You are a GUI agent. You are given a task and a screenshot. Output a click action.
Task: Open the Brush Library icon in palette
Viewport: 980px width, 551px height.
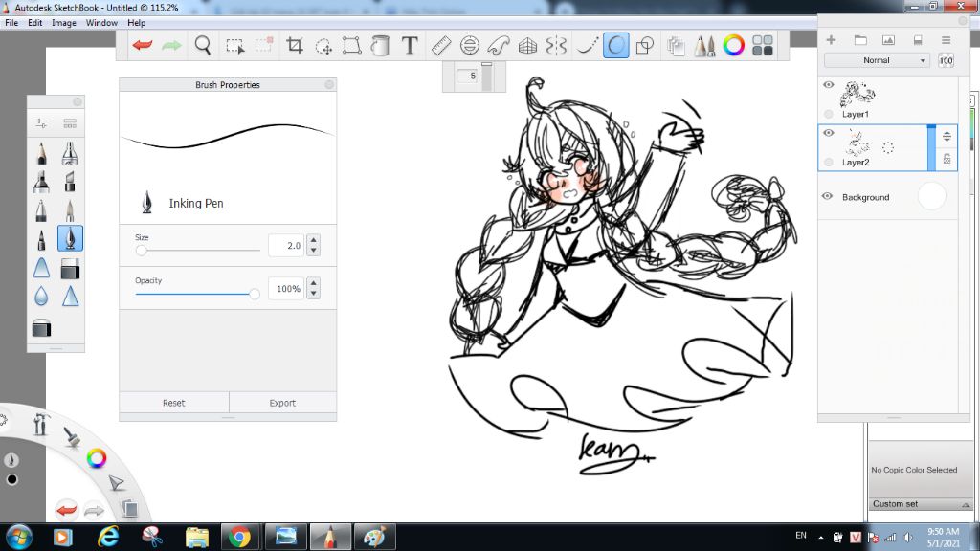[70, 123]
